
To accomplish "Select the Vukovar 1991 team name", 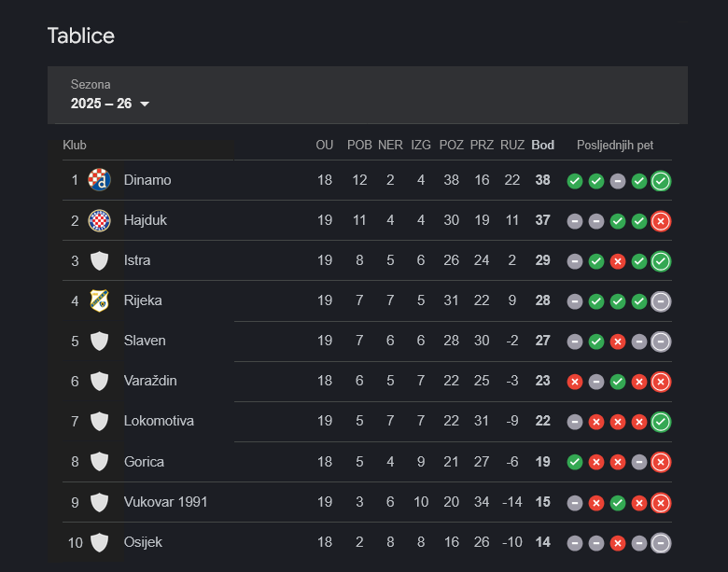I will tap(165, 501).
